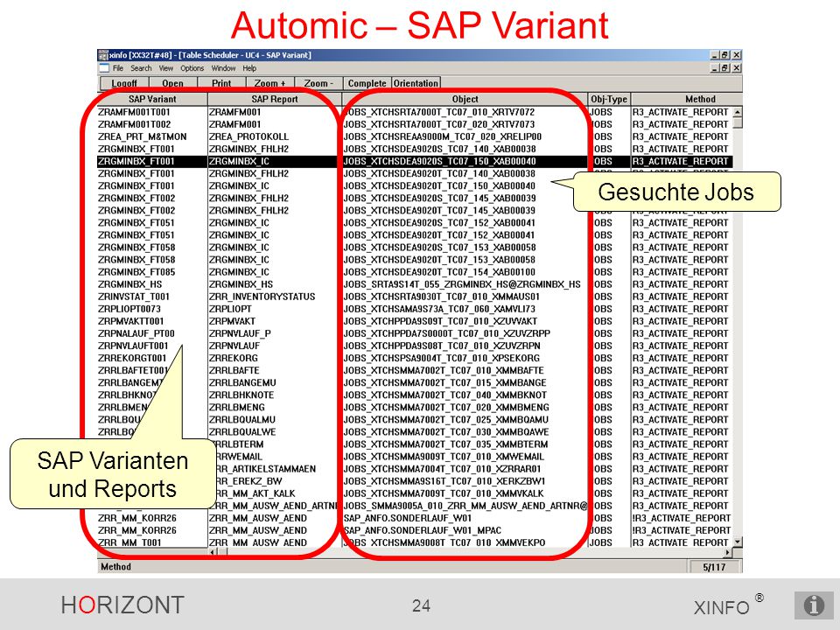Click the vertical scrollbar up arrow
Viewport: 840px width, 630px height.
point(737,112)
